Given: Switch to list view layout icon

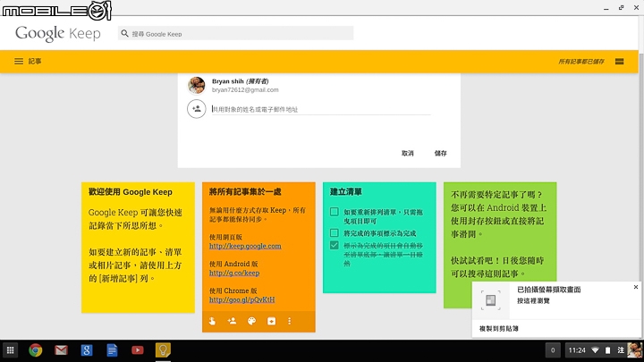Looking at the screenshot, I should (x=619, y=61).
